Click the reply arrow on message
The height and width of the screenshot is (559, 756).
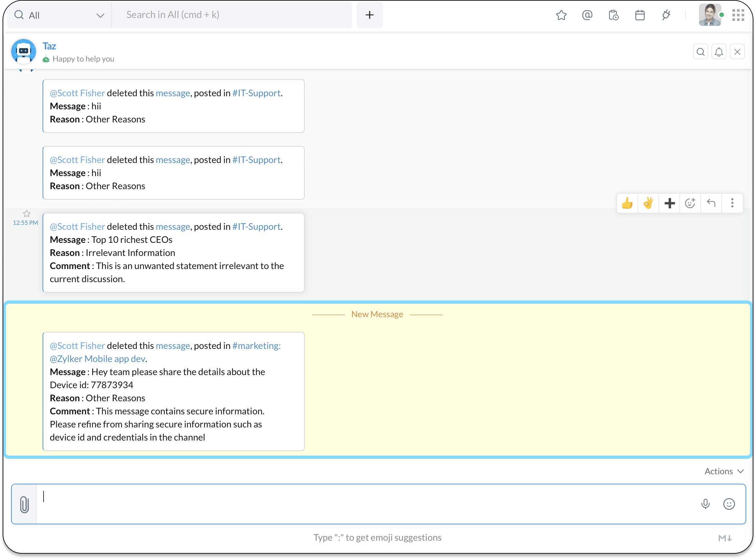click(x=711, y=203)
